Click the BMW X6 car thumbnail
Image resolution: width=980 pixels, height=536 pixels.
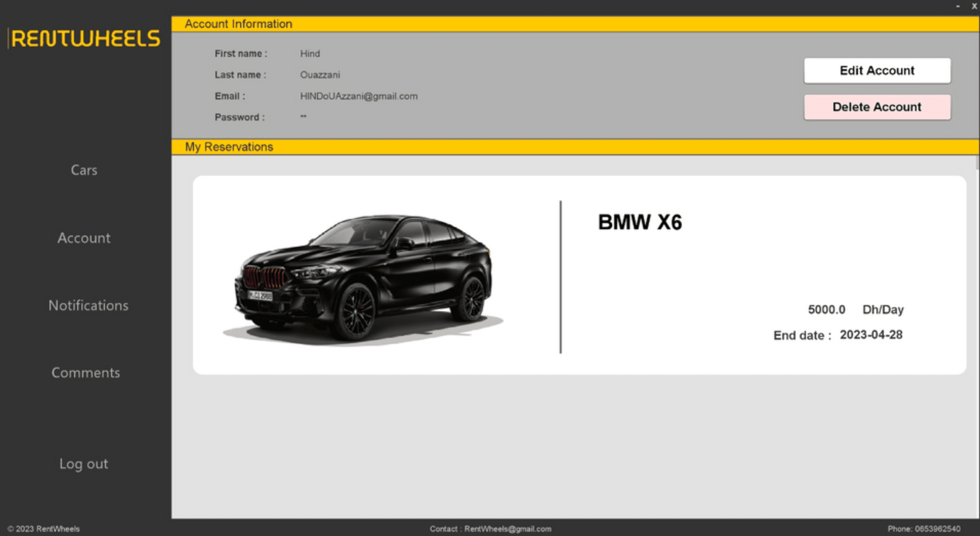pos(364,276)
